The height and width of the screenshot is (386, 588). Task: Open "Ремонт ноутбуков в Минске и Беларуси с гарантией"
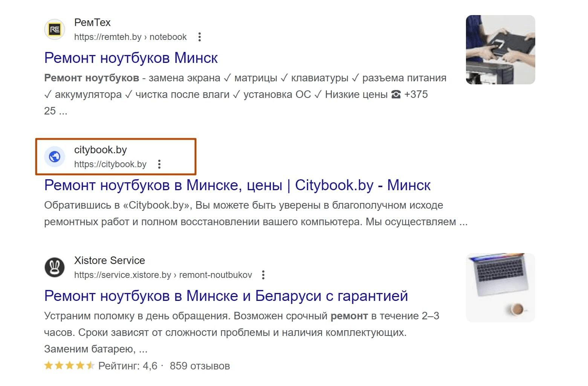226,296
